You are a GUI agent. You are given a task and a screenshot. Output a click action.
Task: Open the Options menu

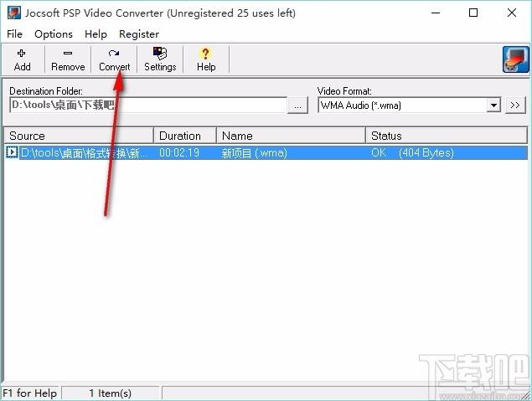[54, 33]
